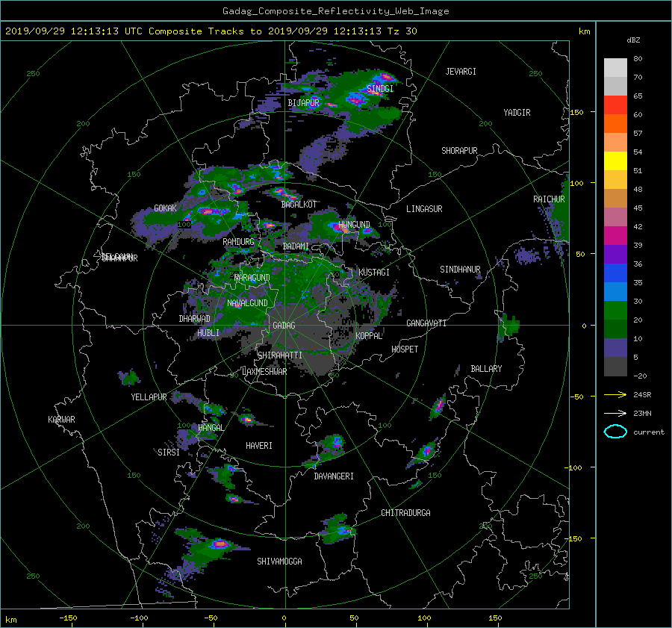
Task: Click the DAVANGERI city label
Action: [x=334, y=476]
